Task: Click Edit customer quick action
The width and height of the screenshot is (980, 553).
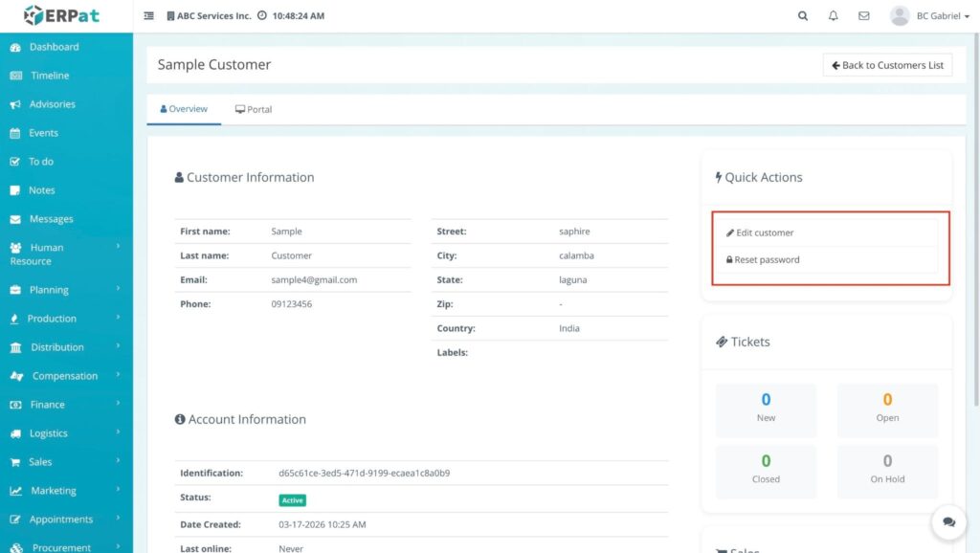Action: coord(765,232)
